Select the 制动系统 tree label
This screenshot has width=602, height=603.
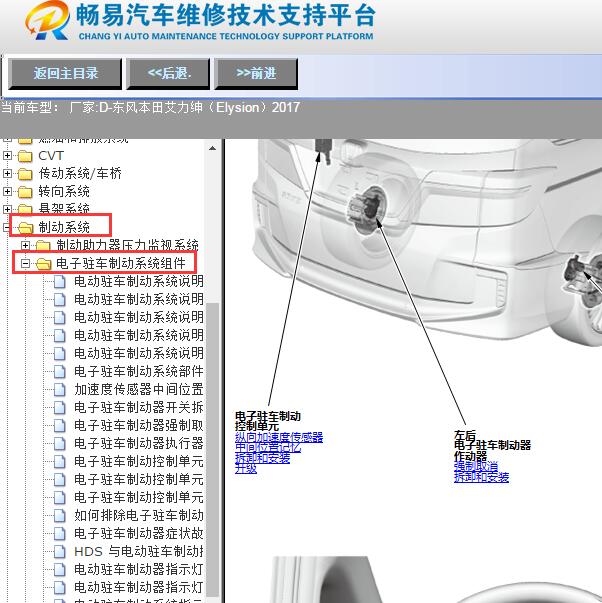pos(64,227)
